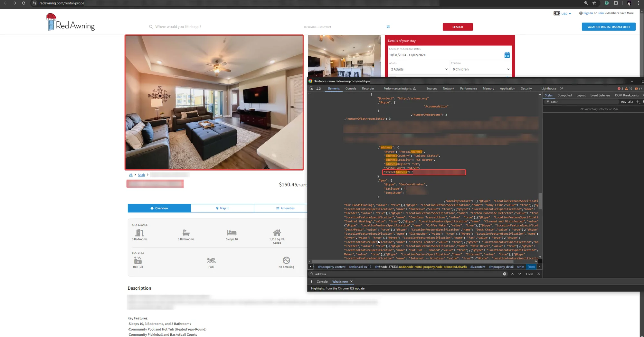Bookmark page with the star icon
This screenshot has height=337, width=644.
point(594,3)
